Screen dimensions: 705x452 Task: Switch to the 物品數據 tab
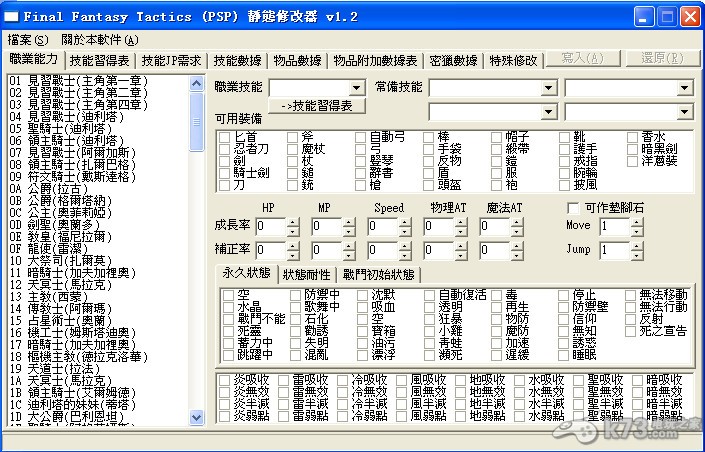(x=297, y=60)
